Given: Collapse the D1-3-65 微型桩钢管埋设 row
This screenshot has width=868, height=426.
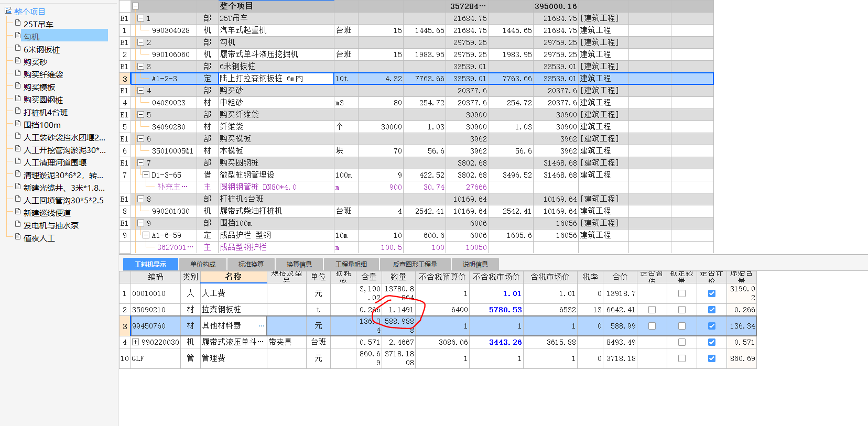Looking at the screenshot, I should tap(146, 175).
